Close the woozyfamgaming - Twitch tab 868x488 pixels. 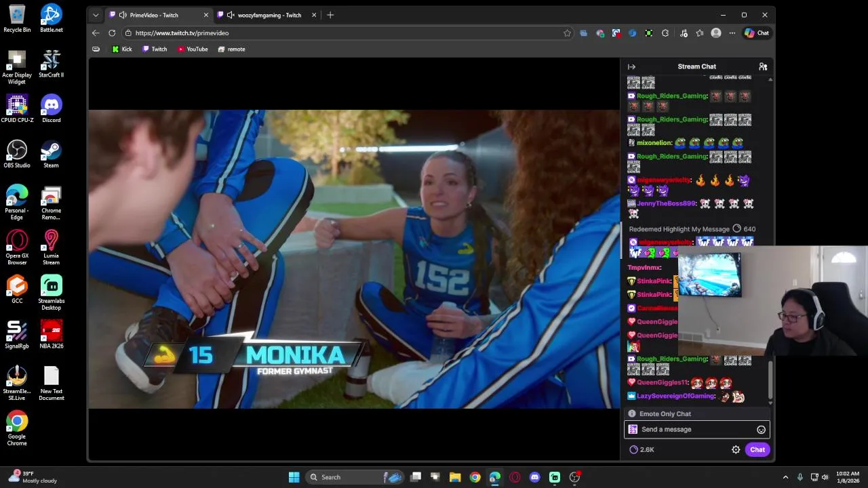pyautogui.click(x=314, y=15)
